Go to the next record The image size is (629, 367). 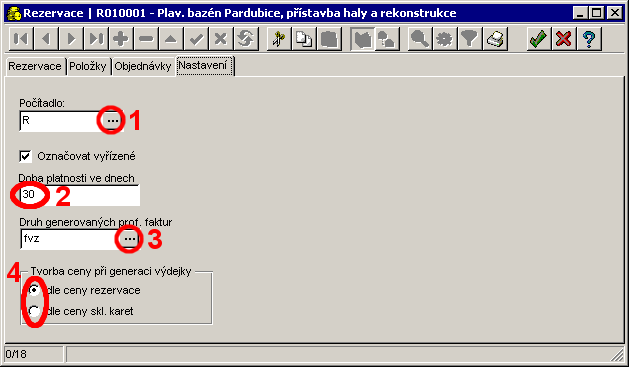pyautogui.click(x=71, y=39)
